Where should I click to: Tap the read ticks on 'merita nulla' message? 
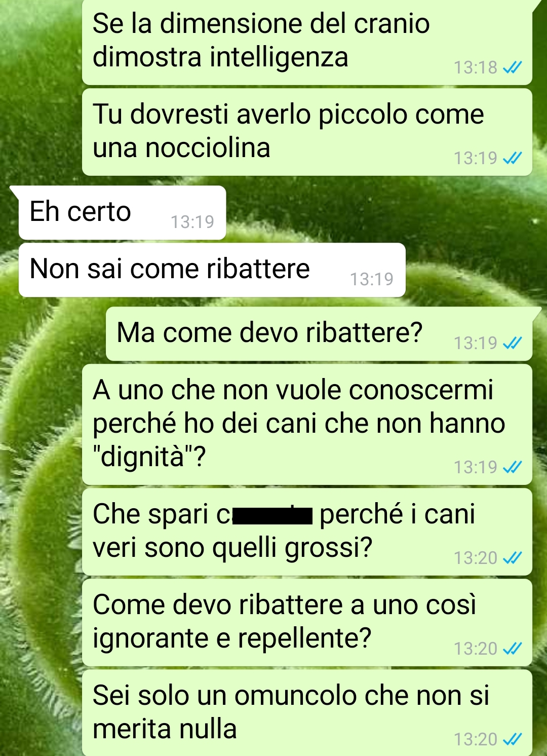(512, 739)
